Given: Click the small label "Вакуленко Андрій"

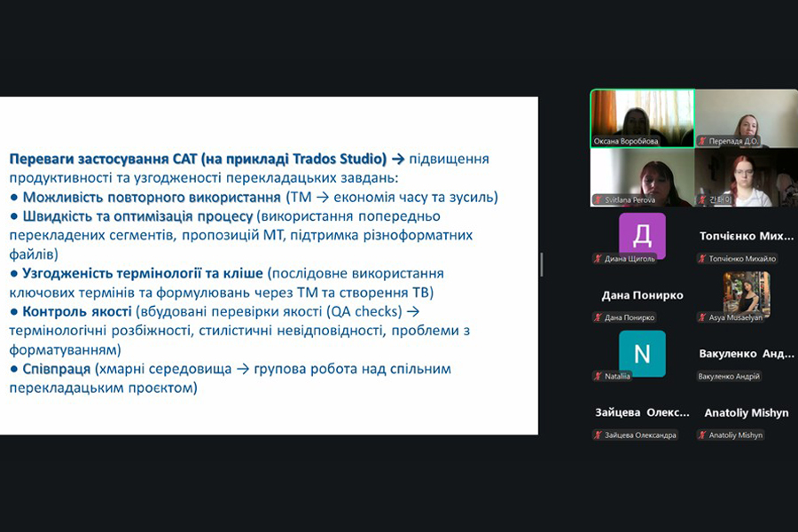Looking at the screenshot, I should pos(729,376).
